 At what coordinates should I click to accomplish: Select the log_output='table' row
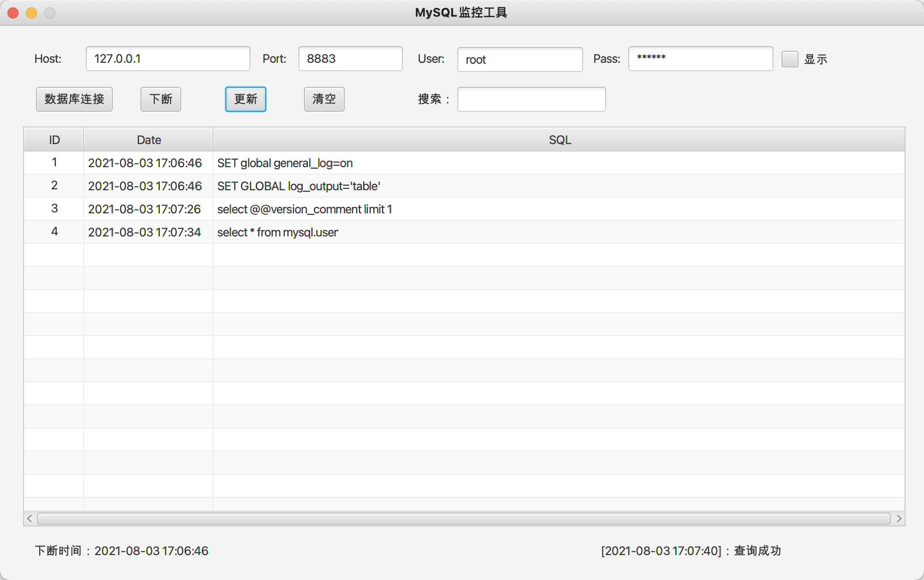pos(298,186)
